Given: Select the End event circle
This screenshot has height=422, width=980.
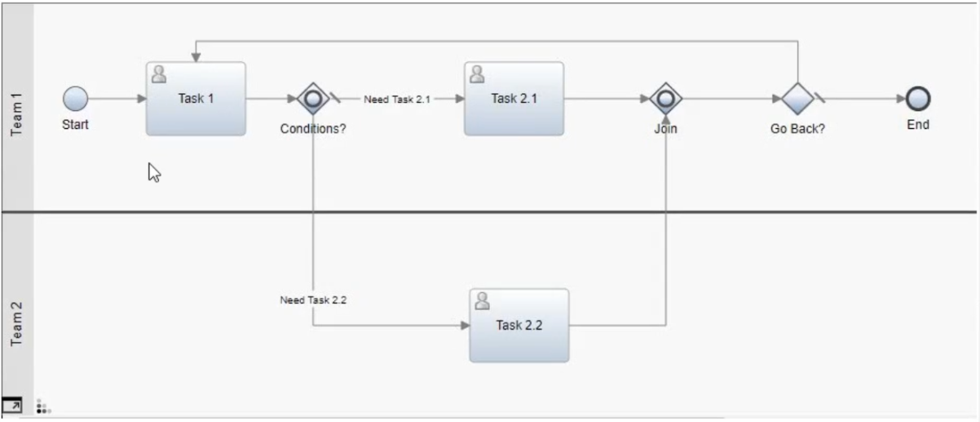Looking at the screenshot, I should coord(918,100).
